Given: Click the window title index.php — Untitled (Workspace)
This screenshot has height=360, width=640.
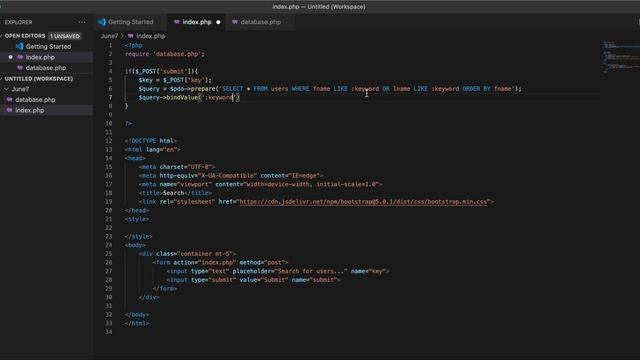Looking at the screenshot, I should pyautogui.click(x=319, y=7).
